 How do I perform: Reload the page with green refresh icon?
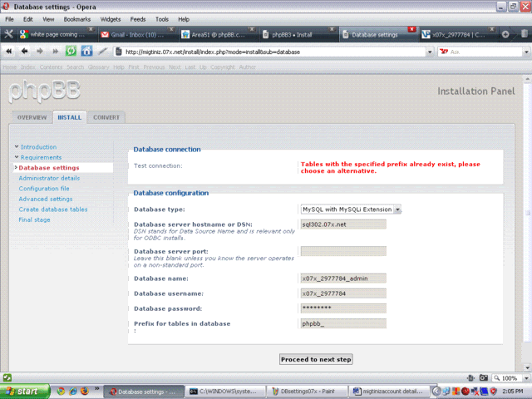click(71, 52)
